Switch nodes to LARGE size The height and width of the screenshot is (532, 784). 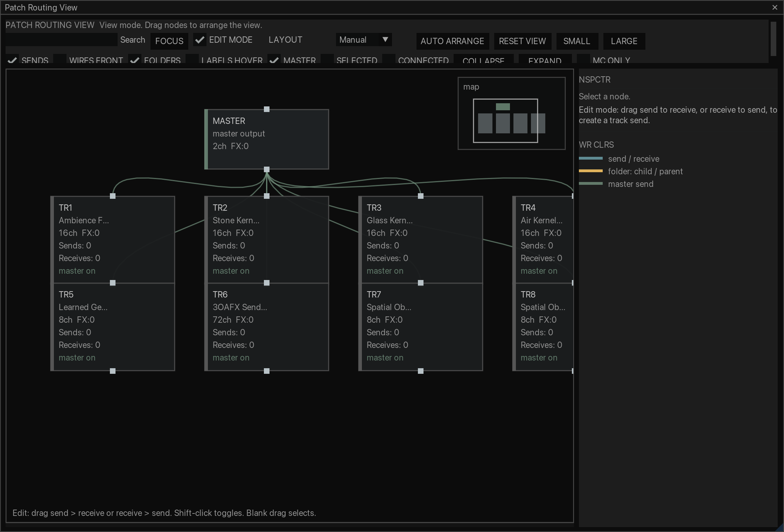click(624, 41)
